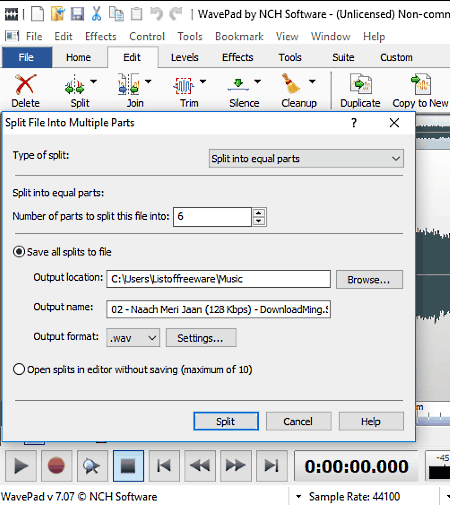Image resolution: width=450 pixels, height=506 pixels.
Task: Increase number of parts with up arrow
Action: pos(259,213)
